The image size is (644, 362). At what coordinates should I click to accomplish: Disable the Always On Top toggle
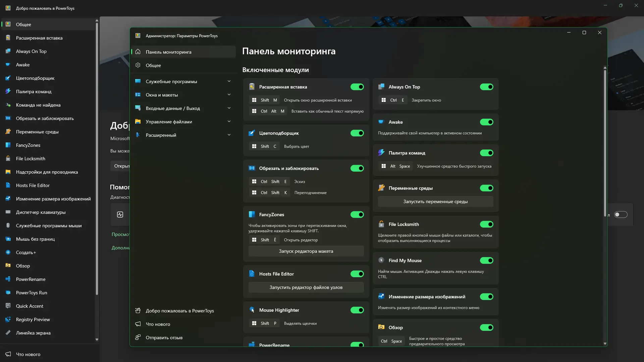tap(486, 87)
